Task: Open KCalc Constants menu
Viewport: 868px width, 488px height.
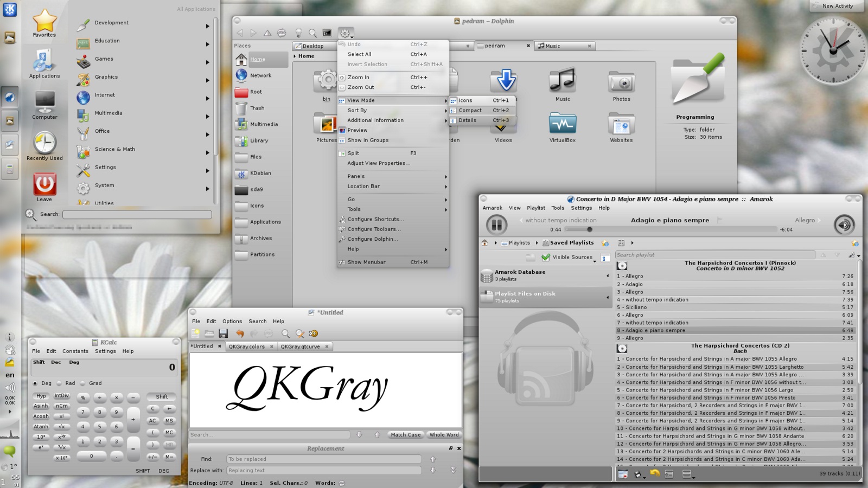Action: point(75,351)
